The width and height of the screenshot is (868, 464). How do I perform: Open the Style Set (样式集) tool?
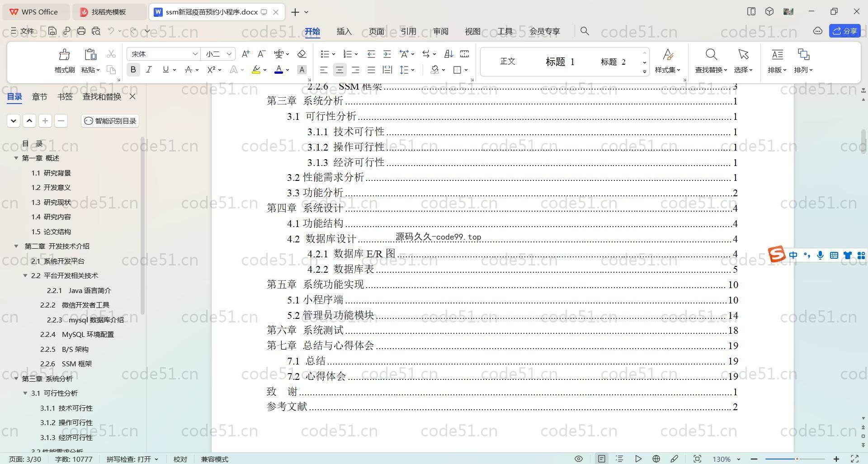point(668,61)
